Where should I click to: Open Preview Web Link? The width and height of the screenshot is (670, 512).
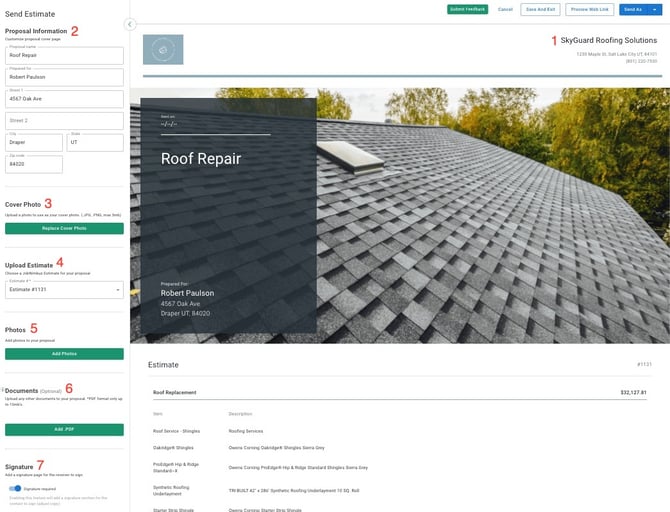click(x=589, y=9)
